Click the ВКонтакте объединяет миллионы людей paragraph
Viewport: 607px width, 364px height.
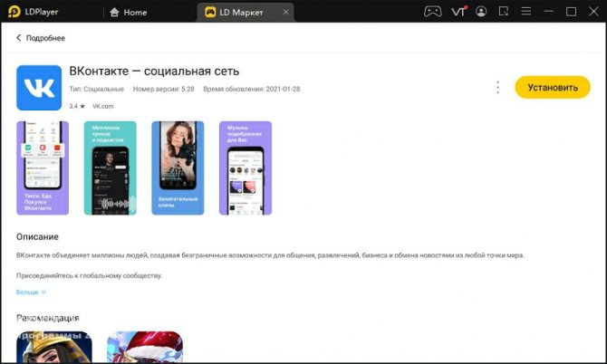(270, 255)
